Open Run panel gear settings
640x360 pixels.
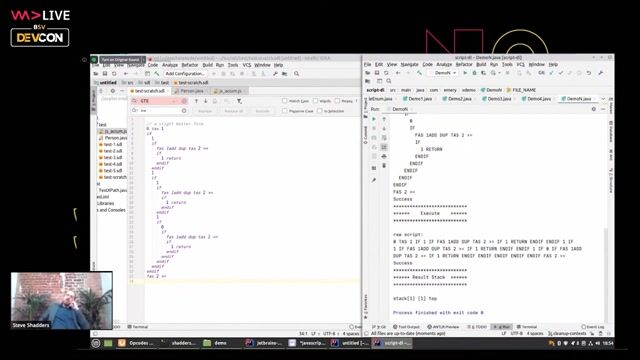point(593,109)
